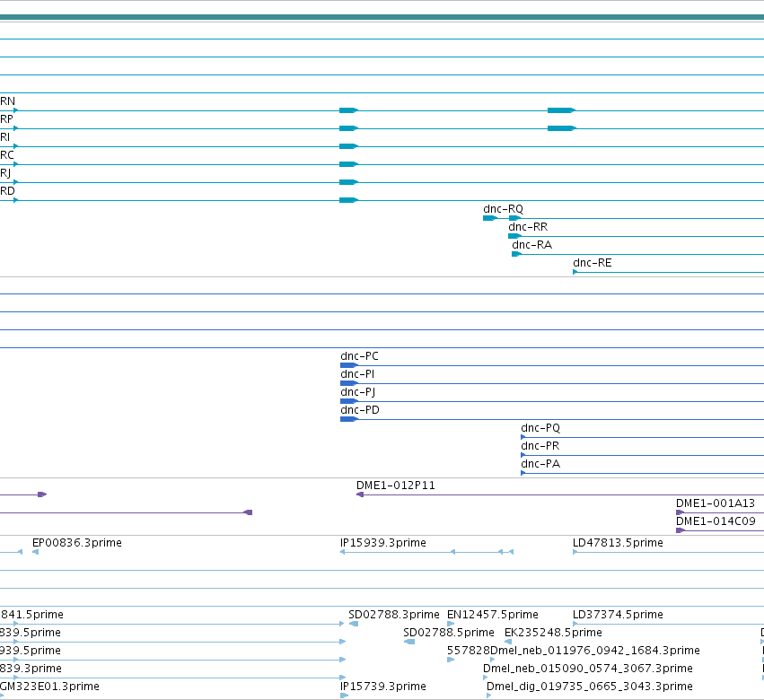Click the IP15739.3prime feature block
Image resolution: width=764 pixels, height=700 pixels.
[x=344, y=696]
